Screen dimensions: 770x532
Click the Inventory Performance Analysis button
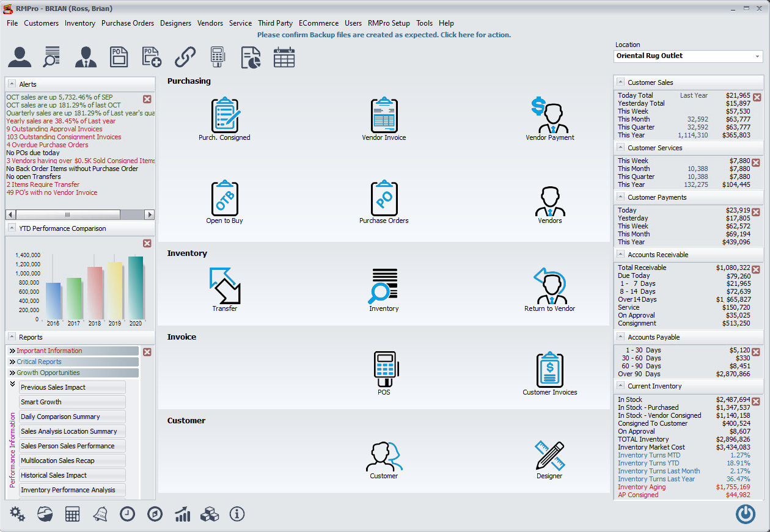pyautogui.click(x=72, y=490)
